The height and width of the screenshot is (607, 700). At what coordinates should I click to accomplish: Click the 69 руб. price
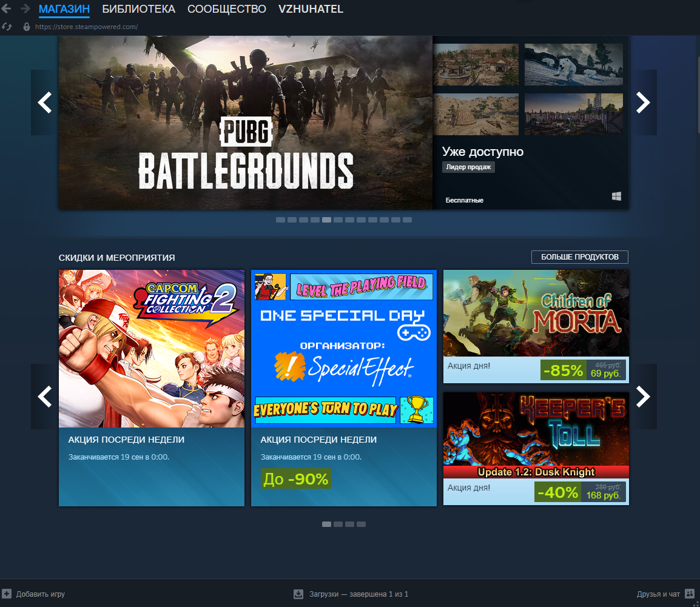pyautogui.click(x=606, y=374)
